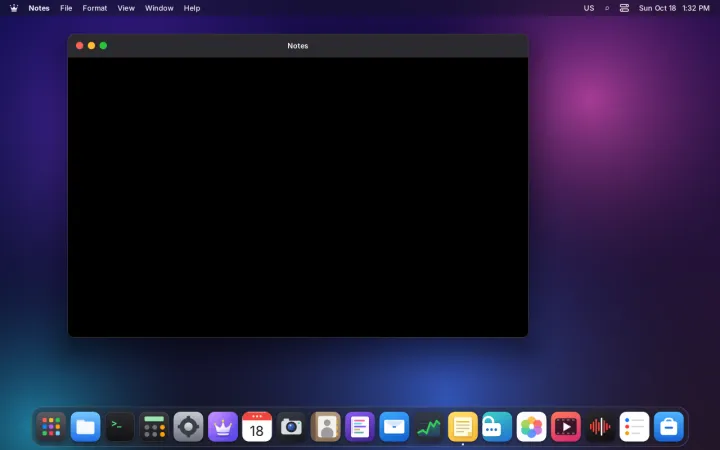Click the Notes window title bar text
The height and width of the screenshot is (450, 720).
coord(298,45)
